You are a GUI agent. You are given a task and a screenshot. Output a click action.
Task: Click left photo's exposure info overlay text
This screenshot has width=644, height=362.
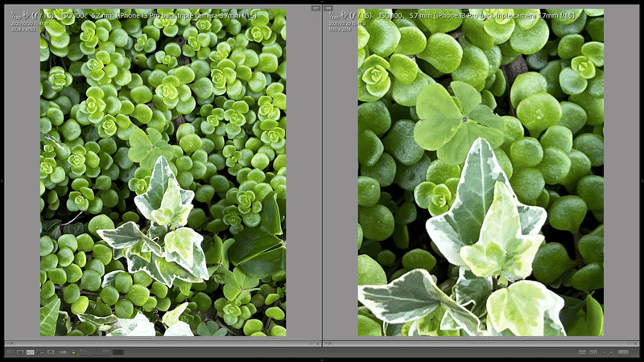tap(134, 15)
